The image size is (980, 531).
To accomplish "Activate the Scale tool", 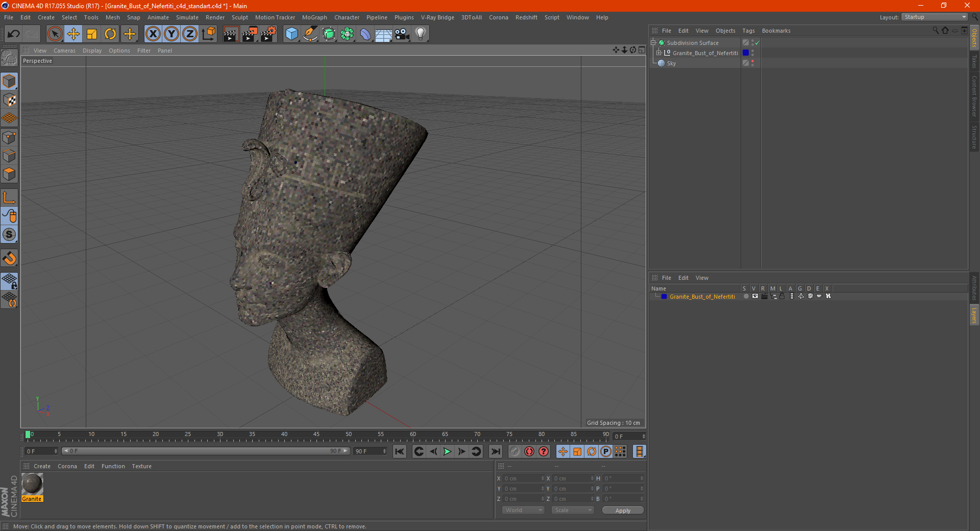I will (x=92, y=34).
